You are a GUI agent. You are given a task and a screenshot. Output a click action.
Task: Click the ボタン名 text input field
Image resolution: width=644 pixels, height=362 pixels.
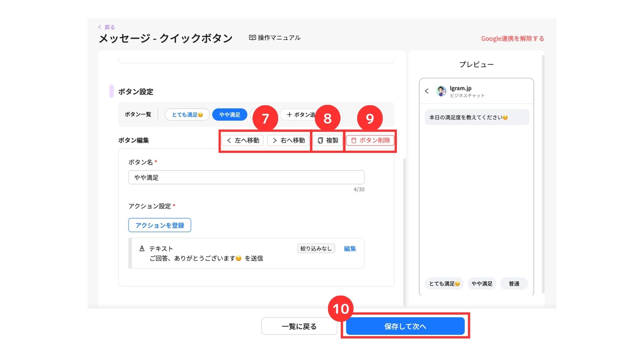point(246,177)
